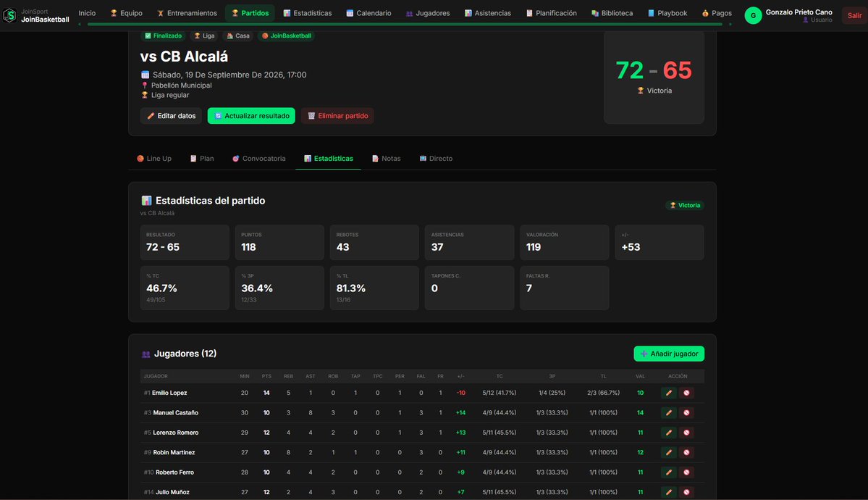This screenshot has width=868, height=500.
Task: Click the Victoria badge in stats panel
Action: pos(685,205)
